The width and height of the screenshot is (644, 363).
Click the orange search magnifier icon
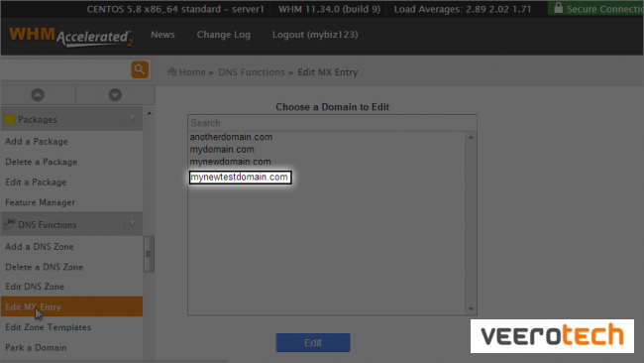pos(140,69)
